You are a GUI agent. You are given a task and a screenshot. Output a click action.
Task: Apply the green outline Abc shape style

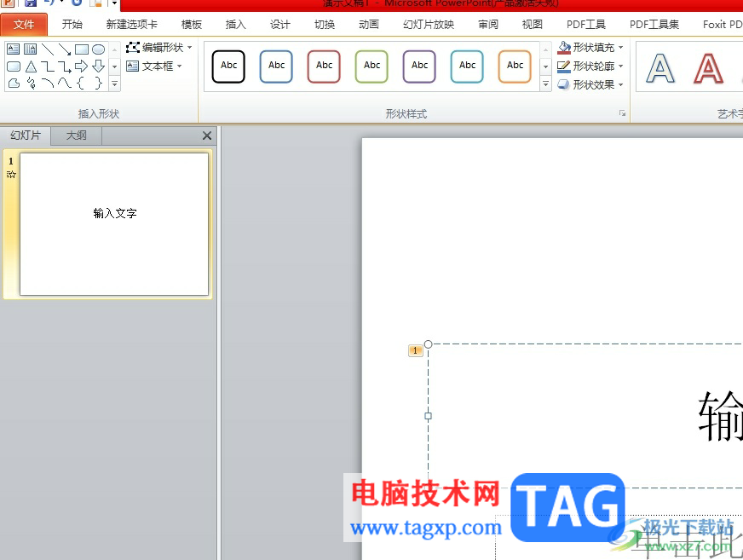pyautogui.click(x=372, y=66)
